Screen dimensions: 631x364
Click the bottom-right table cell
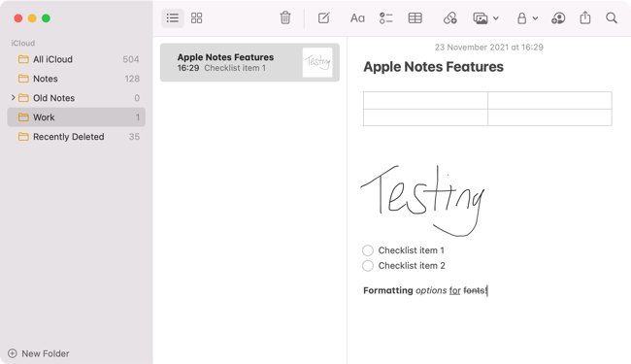point(549,117)
